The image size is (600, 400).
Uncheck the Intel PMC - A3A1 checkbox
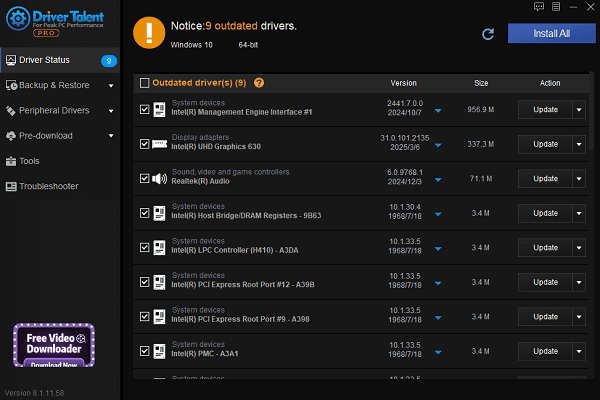point(144,351)
